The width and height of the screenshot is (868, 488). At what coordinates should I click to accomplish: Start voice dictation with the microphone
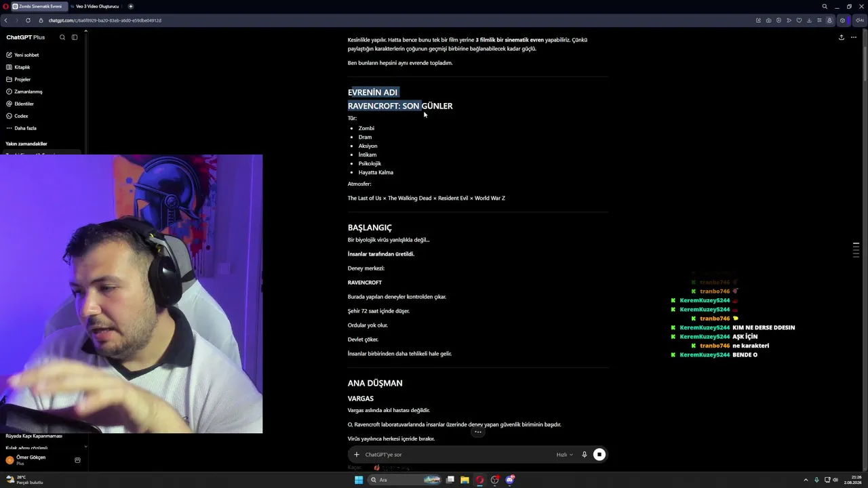coord(585,455)
